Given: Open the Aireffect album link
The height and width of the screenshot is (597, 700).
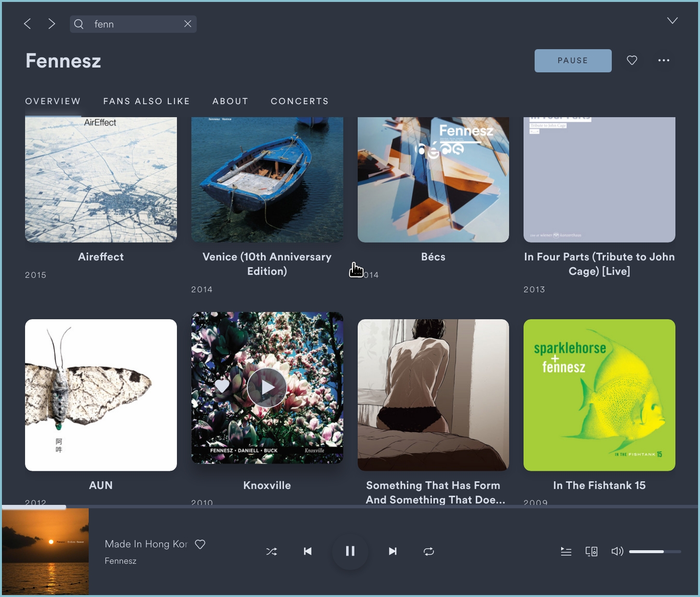Looking at the screenshot, I should click(x=101, y=257).
